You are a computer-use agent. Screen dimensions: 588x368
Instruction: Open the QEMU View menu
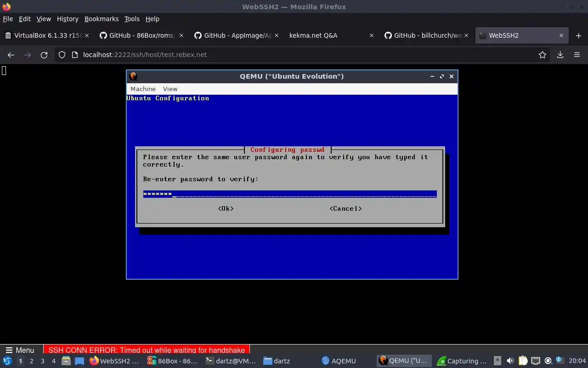[170, 89]
